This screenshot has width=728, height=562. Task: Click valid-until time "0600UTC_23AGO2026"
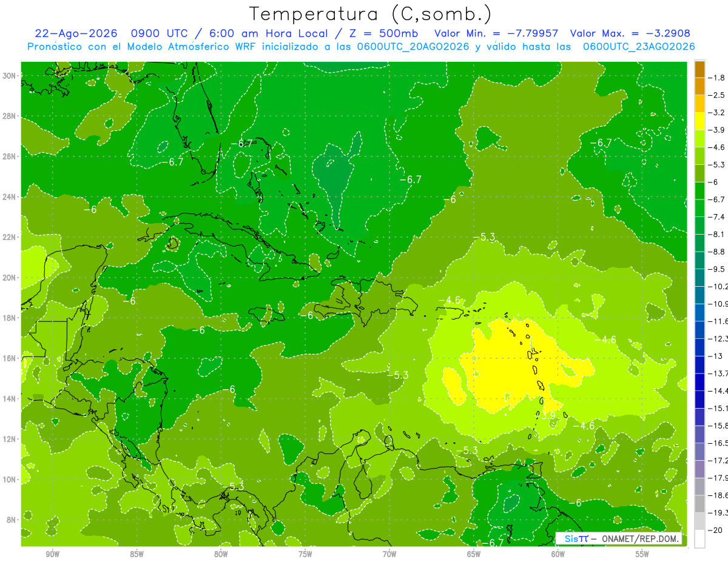pyautogui.click(x=639, y=47)
